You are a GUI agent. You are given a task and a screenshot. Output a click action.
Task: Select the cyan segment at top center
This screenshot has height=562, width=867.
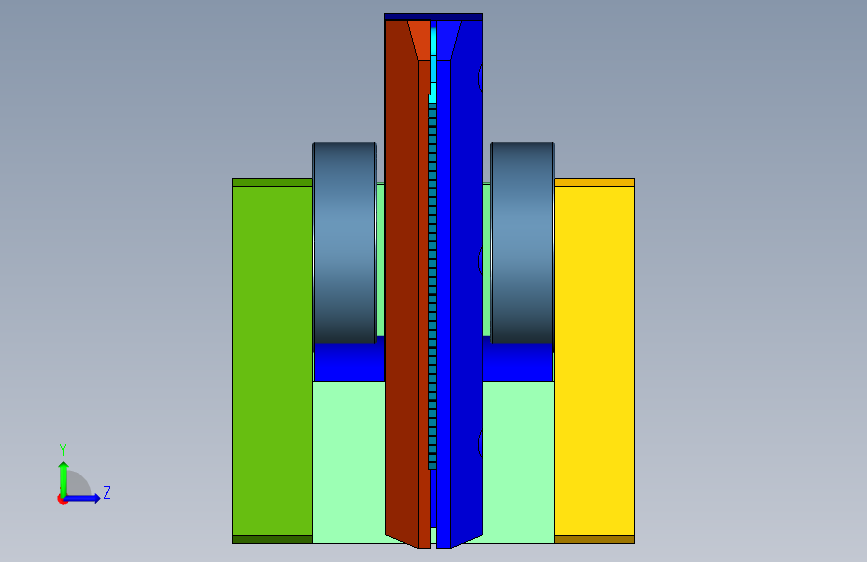point(433,64)
